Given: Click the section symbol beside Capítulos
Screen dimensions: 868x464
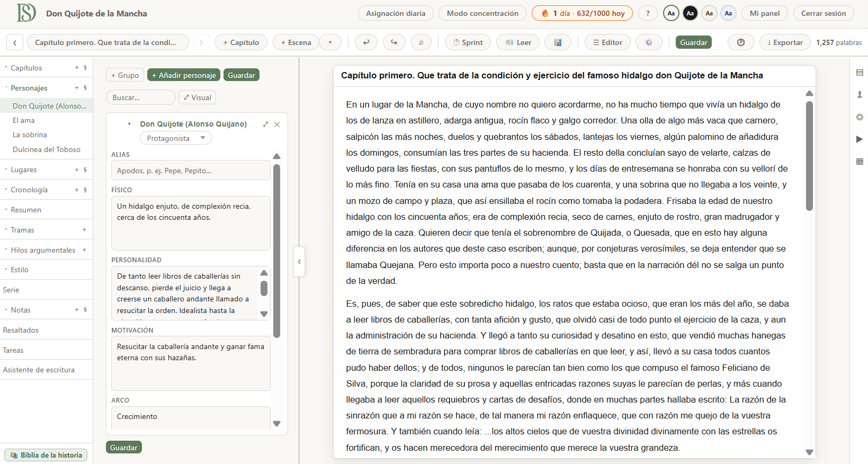Looking at the screenshot, I should click(x=85, y=68).
